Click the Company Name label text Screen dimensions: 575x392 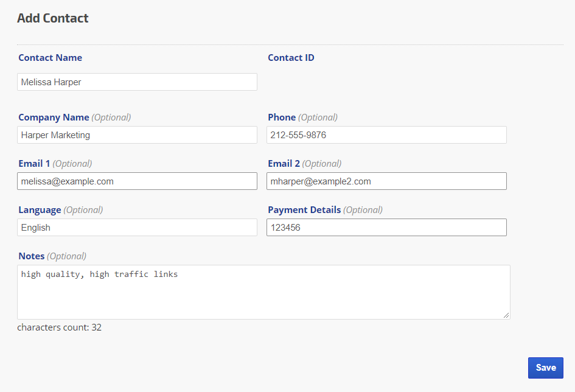pyautogui.click(x=54, y=117)
